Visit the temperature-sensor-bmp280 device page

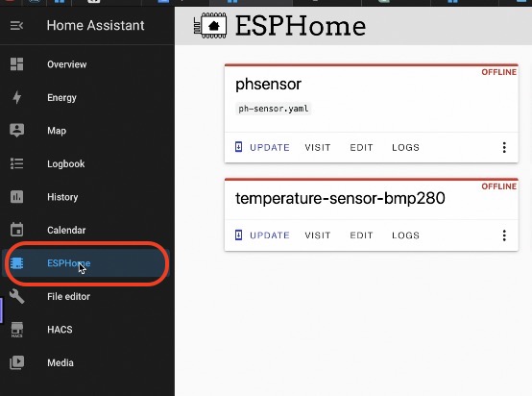click(x=318, y=235)
